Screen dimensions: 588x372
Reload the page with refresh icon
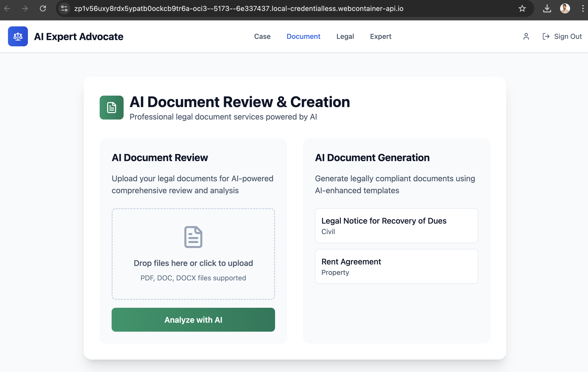43,8
